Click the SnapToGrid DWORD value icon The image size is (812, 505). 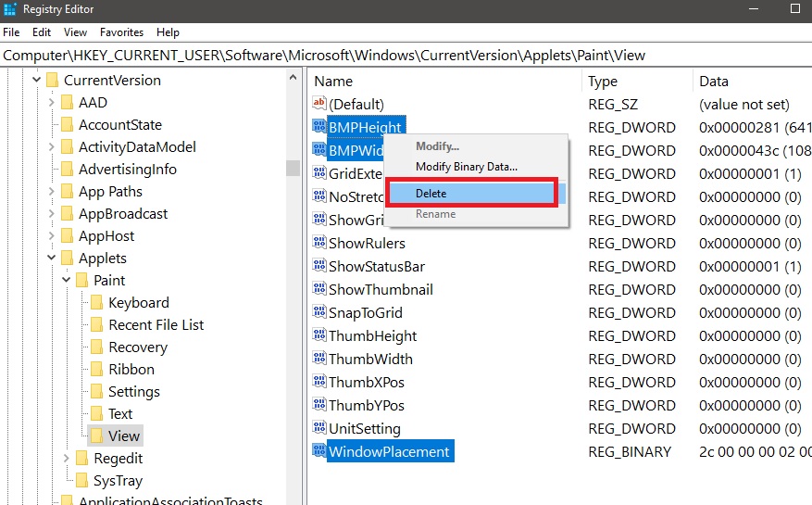click(x=319, y=311)
